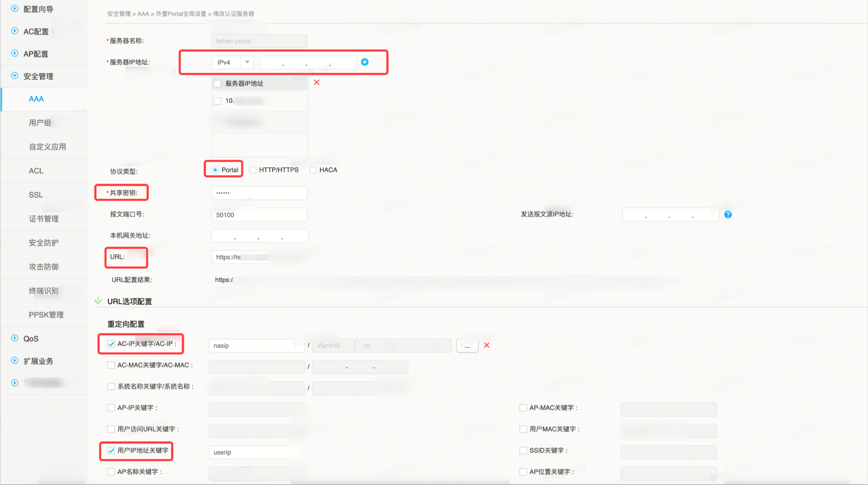Open the 攻击防御 menu item
The height and width of the screenshot is (485, 868).
click(44, 266)
